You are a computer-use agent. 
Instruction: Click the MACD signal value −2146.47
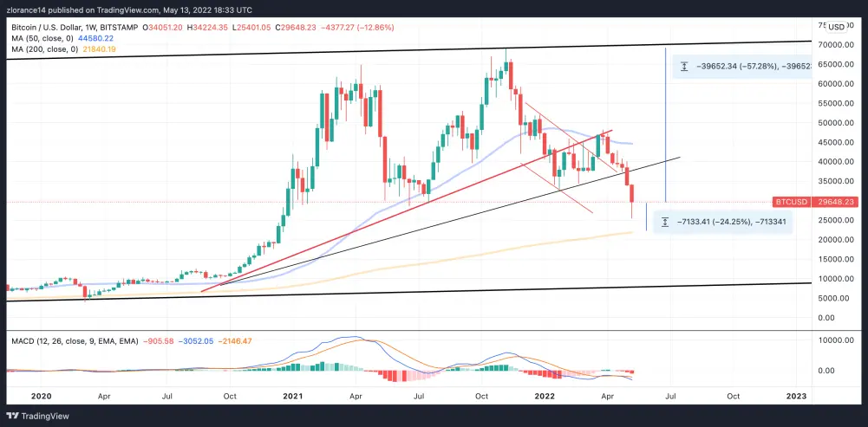(x=234, y=341)
